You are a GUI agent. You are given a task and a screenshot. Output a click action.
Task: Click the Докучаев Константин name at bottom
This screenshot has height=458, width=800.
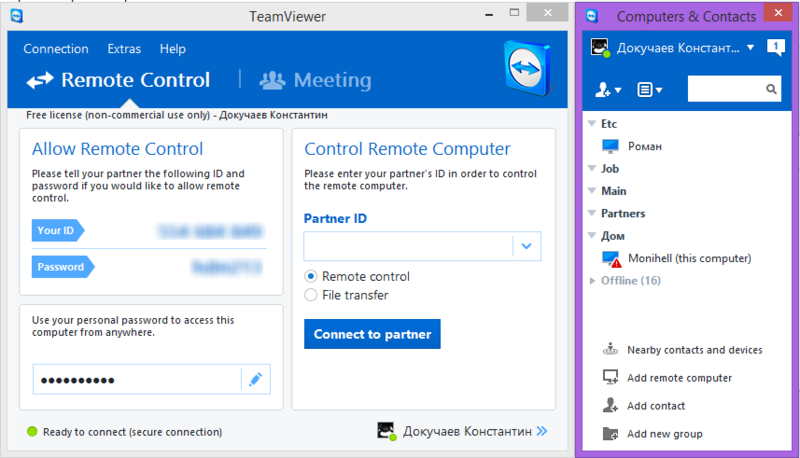point(467,431)
